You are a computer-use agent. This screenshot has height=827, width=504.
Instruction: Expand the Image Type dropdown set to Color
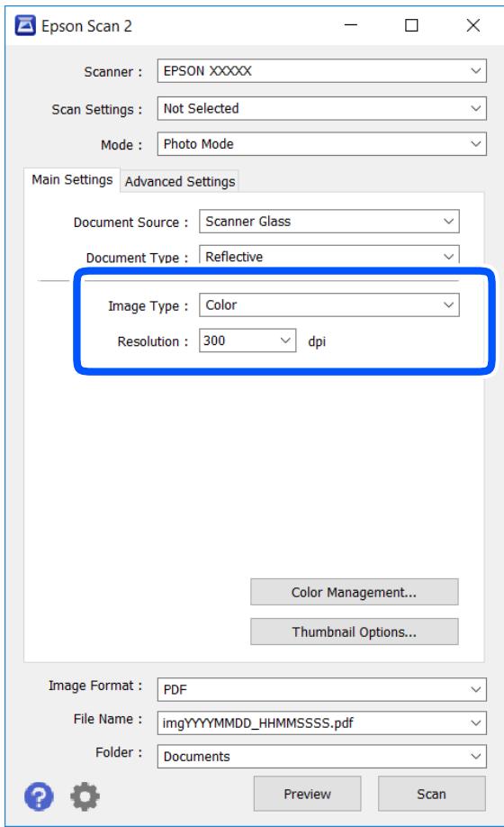coord(329,304)
